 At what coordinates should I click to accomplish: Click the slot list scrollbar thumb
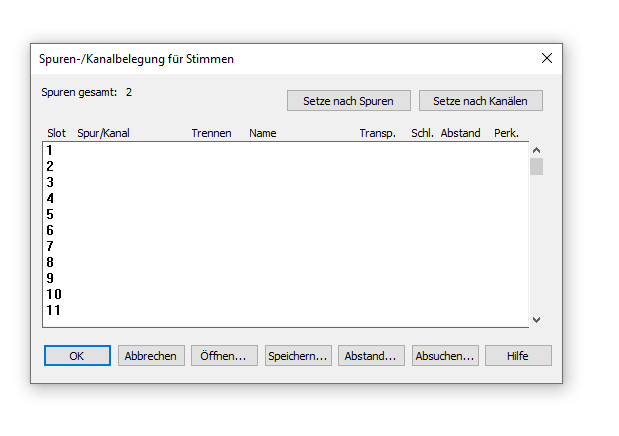tap(536, 166)
